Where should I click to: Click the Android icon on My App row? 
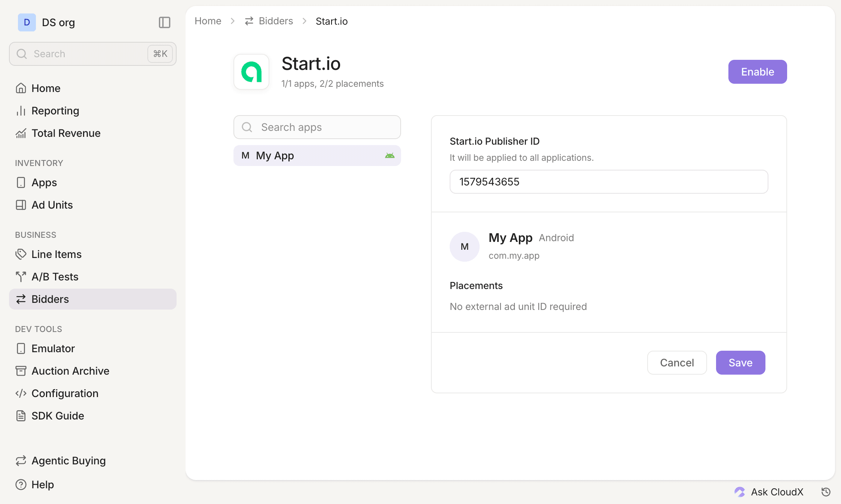tap(390, 156)
